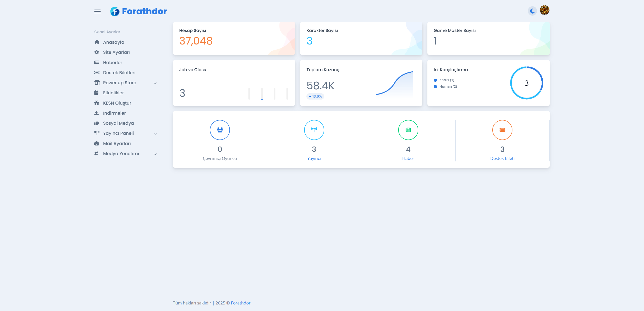Image resolution: width=644 pixels, height=311 pixels.
Task: Click the Destek Bileti ticket circle icon
Action: pos(502,130)
